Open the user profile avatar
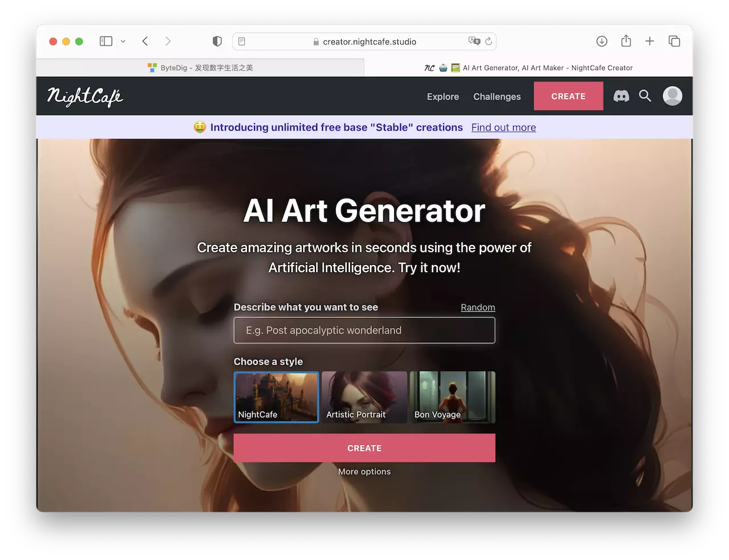 [673, 96]
